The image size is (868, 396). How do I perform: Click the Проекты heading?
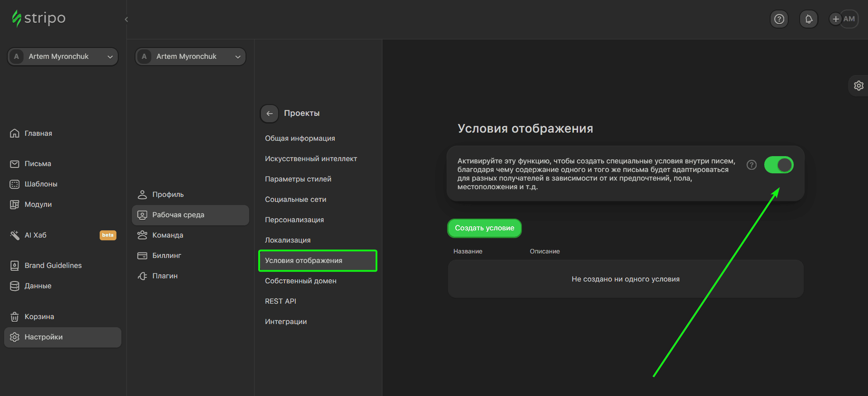point(302,114)
